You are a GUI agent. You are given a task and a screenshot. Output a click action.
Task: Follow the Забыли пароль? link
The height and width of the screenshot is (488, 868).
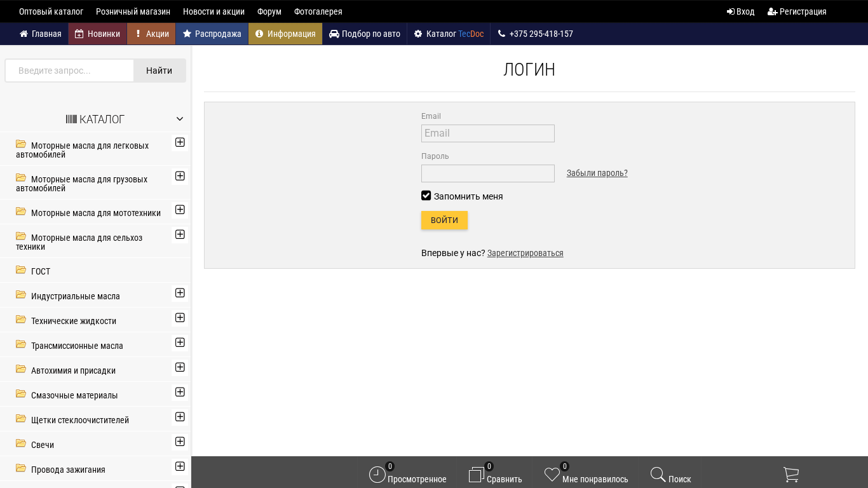point(597,173)
